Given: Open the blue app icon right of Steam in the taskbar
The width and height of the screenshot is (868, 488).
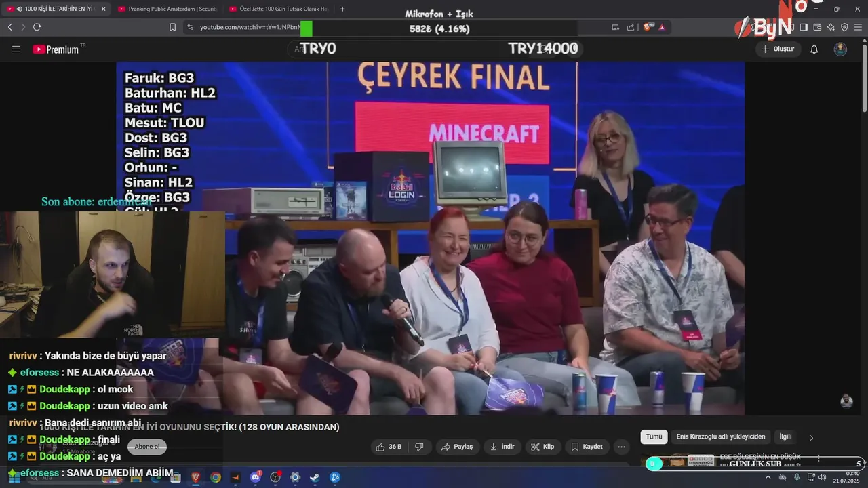Looking at the screenshot, I should pos(335,477).
